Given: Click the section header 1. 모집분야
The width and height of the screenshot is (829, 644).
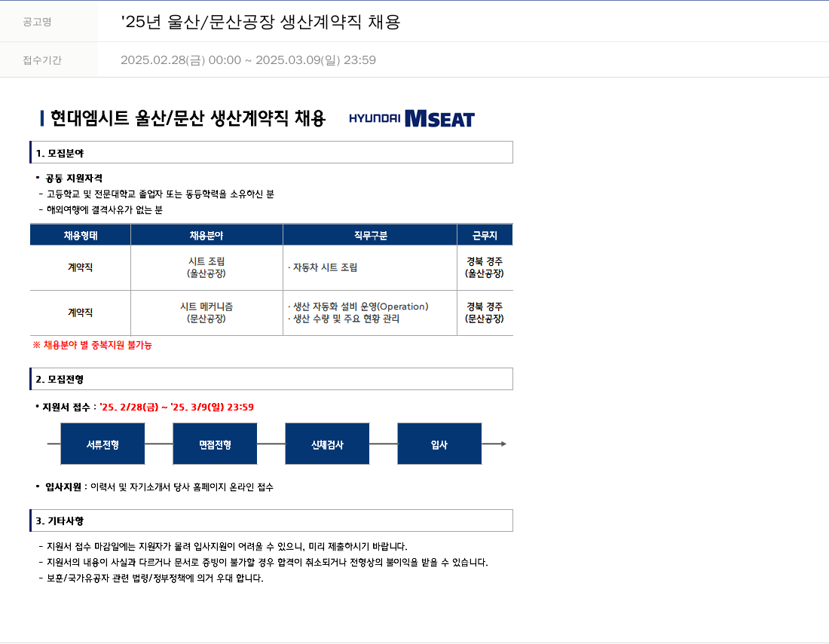Looking at the screenshot, I should coord(271,153).
